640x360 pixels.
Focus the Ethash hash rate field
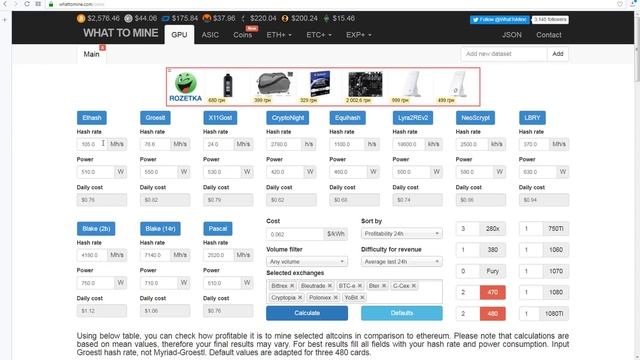pos(92,144)
